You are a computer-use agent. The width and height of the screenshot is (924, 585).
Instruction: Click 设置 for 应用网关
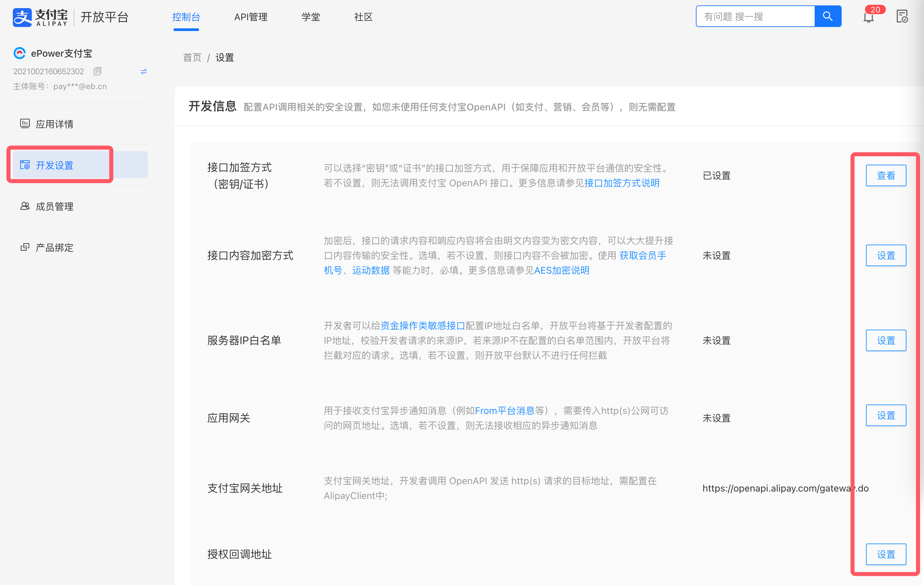[886, 415]
